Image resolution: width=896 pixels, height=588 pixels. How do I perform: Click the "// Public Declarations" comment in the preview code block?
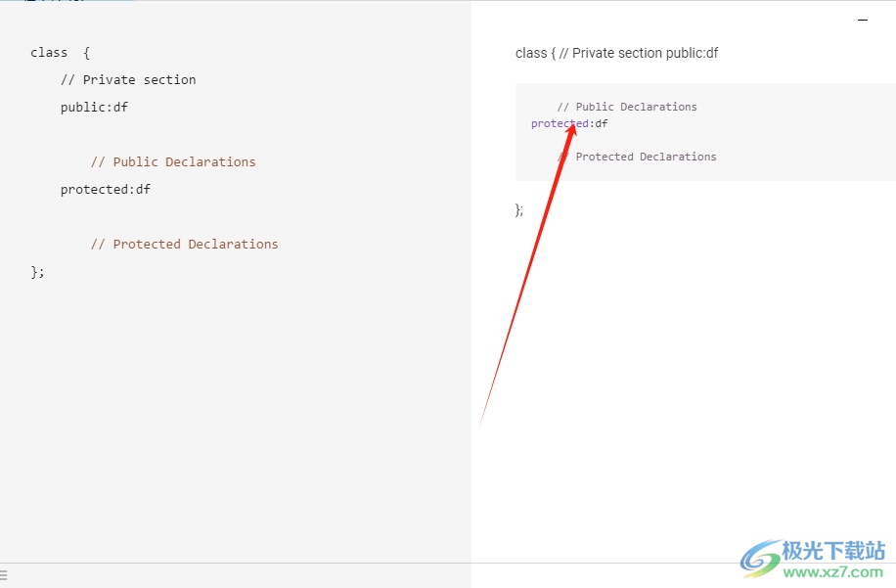627,107
